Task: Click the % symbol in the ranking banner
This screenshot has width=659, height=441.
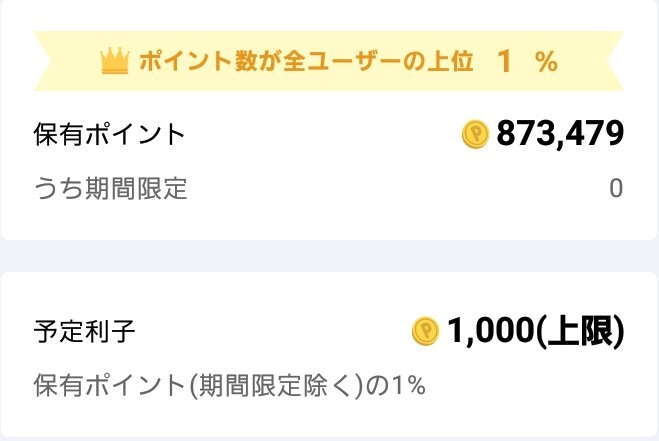Action: 545,62
